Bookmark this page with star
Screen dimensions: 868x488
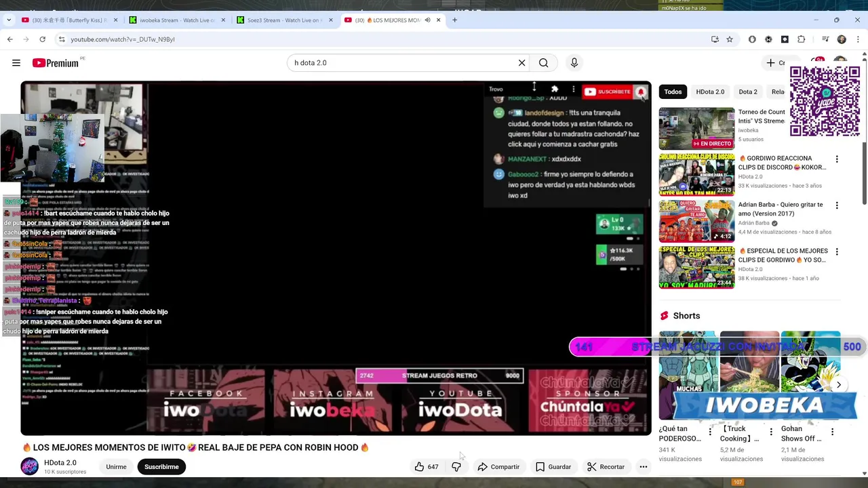(730, 39)
